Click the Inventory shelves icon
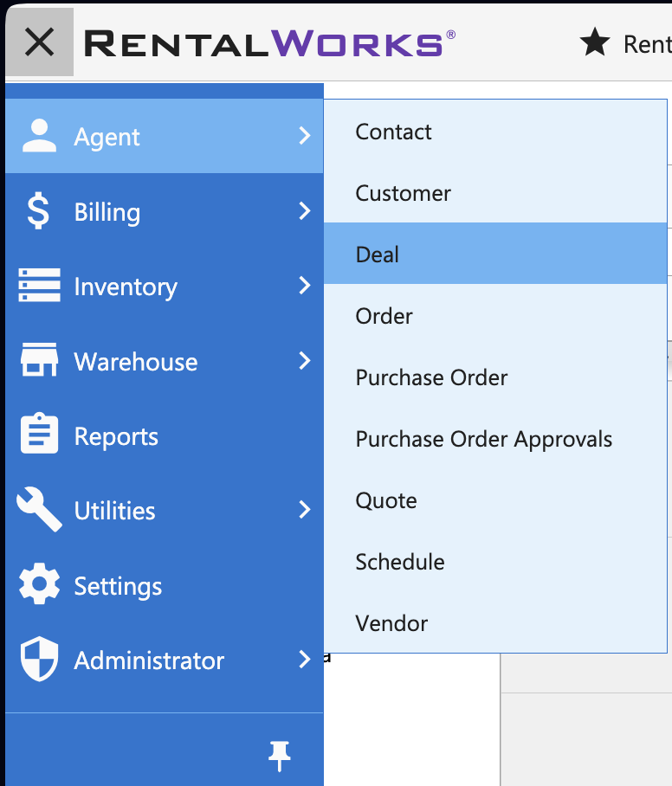Image resolution: width=672 pixels, height=786 pixels. point(39,285)
